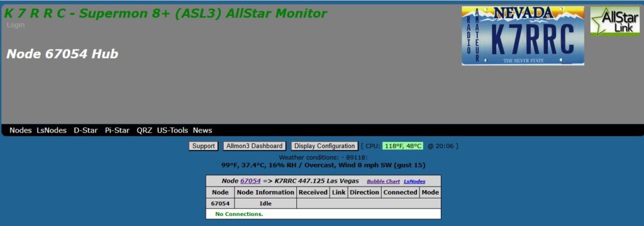Click the 67054 cell in the node row

tap(221, 203)
